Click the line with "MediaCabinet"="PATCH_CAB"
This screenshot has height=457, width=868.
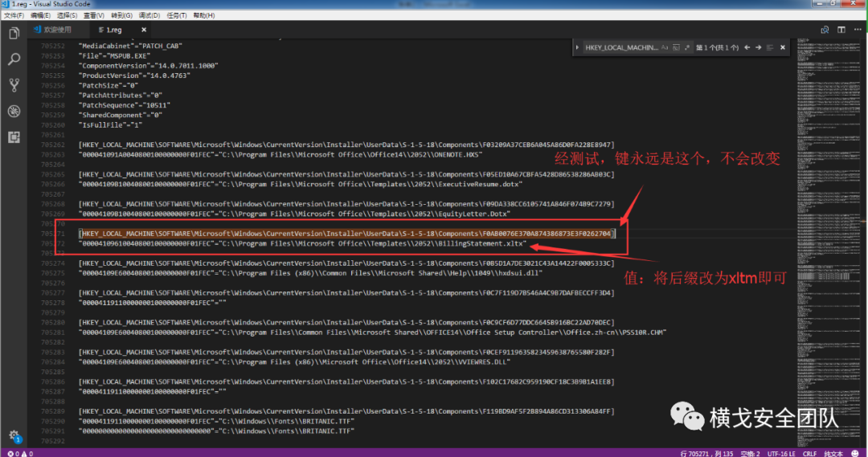click(131, 46)
